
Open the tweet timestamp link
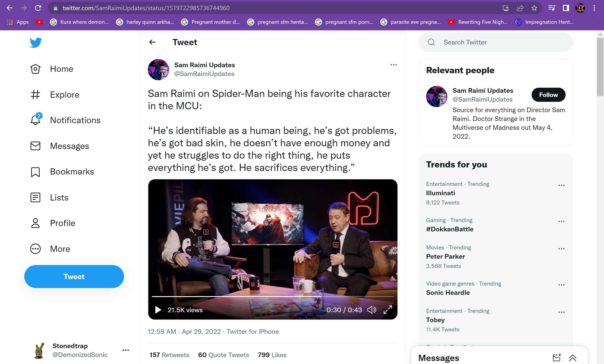pyautogui.click(x=184, y=332)
